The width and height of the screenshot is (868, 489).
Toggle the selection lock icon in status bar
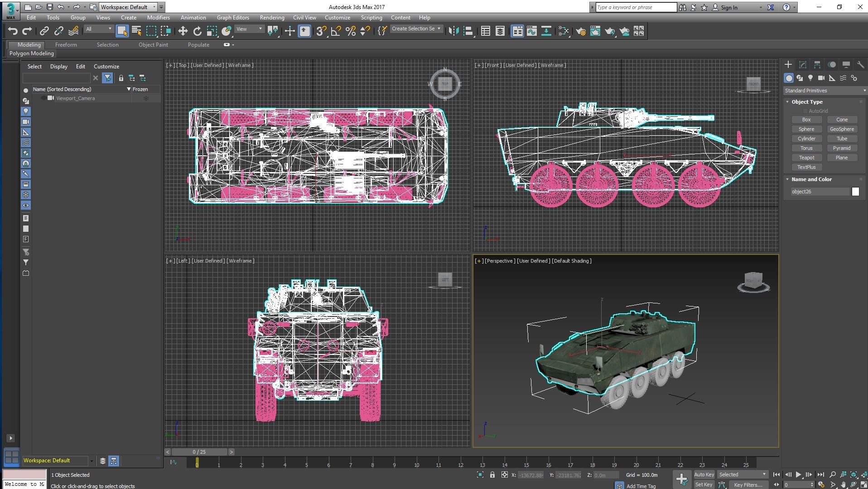pyautogui.click(x=492, y=475)
